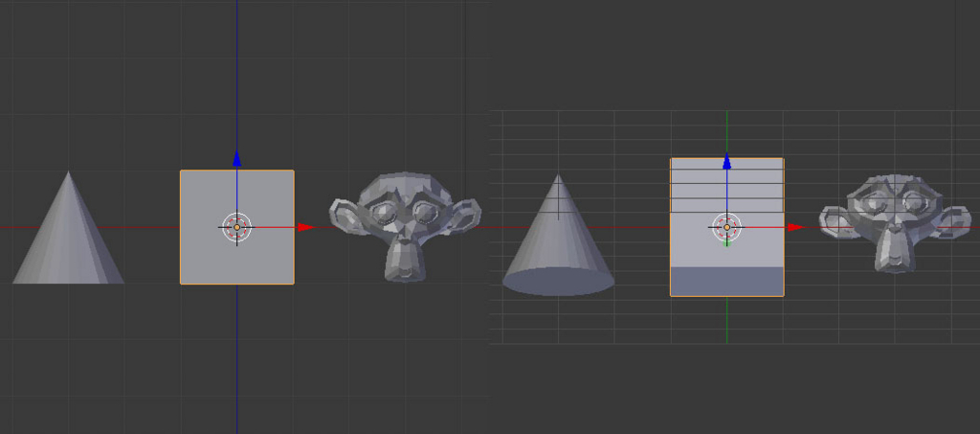Click the blue Z-axis arrow in right viewport
980x434 pixels.
coord(727,161)
